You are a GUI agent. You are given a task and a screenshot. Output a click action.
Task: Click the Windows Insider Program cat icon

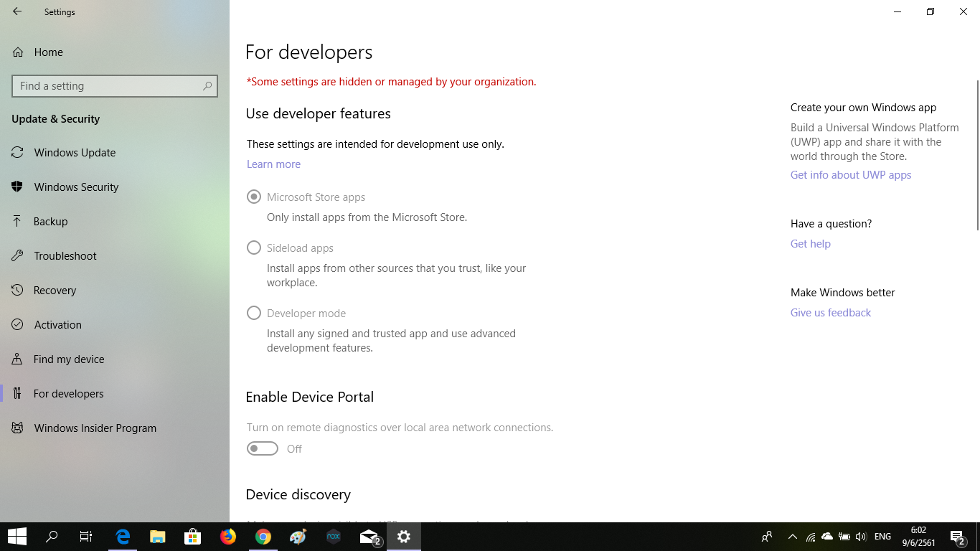point(18,428)
